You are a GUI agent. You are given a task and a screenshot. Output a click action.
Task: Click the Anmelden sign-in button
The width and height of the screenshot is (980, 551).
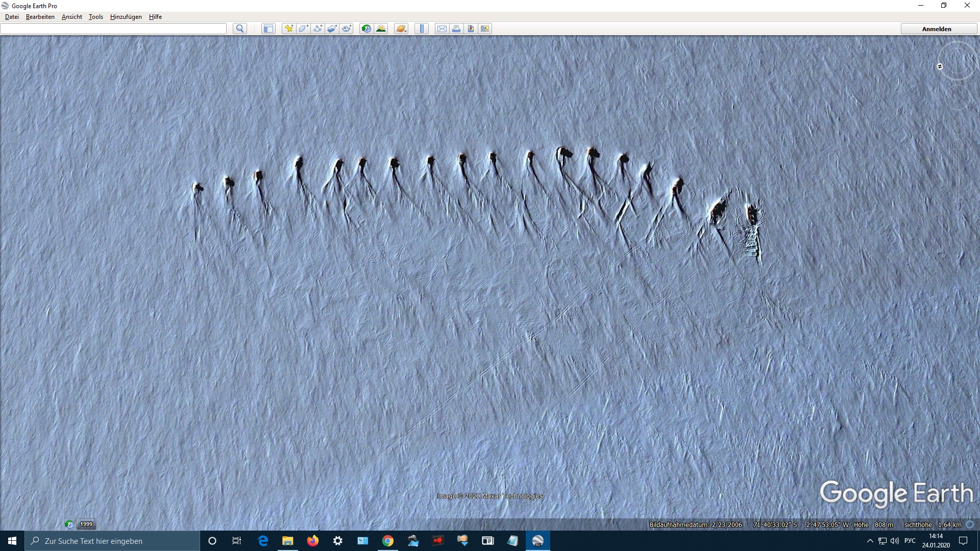point(936,29)
